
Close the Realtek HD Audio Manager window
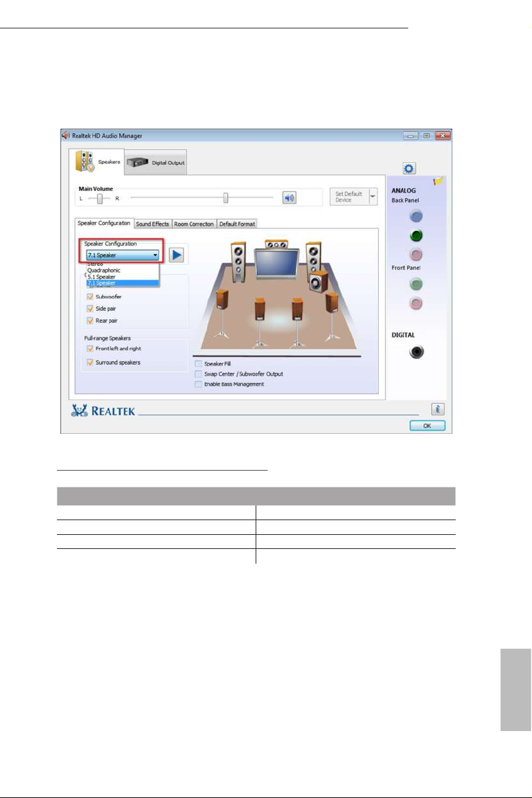(443, 136)
